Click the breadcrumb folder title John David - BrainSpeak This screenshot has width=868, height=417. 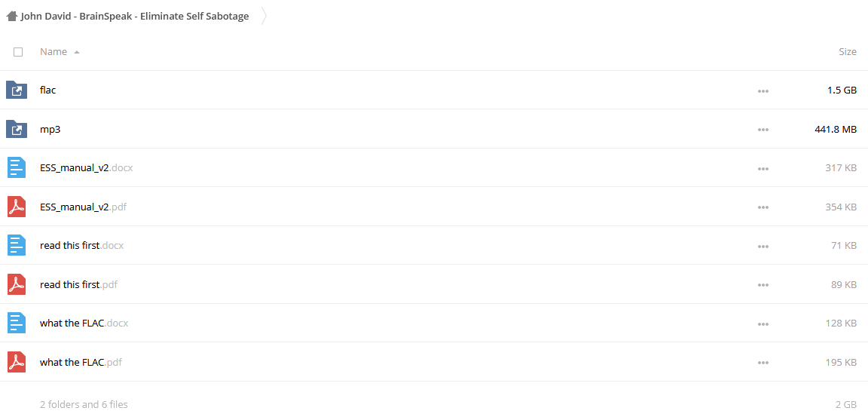point(135,16)
